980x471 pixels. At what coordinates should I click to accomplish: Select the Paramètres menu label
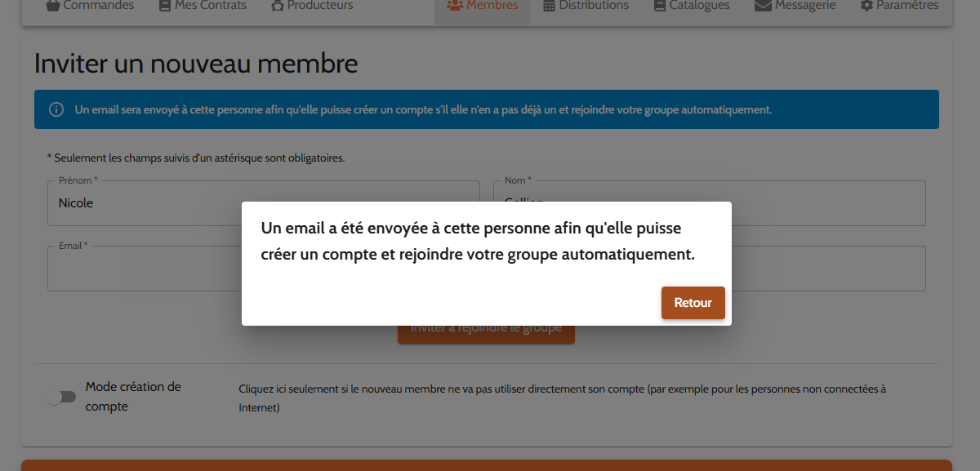907,6
